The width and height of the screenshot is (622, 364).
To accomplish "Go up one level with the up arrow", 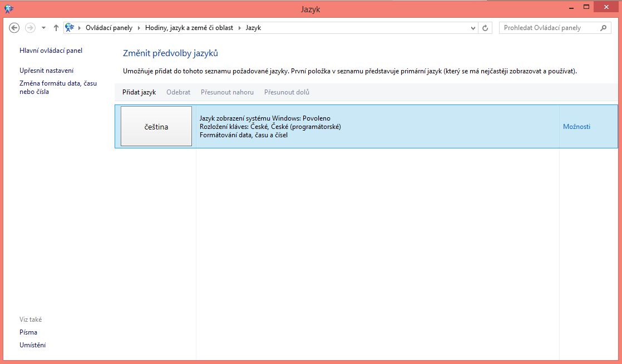I will pos(56,28).
